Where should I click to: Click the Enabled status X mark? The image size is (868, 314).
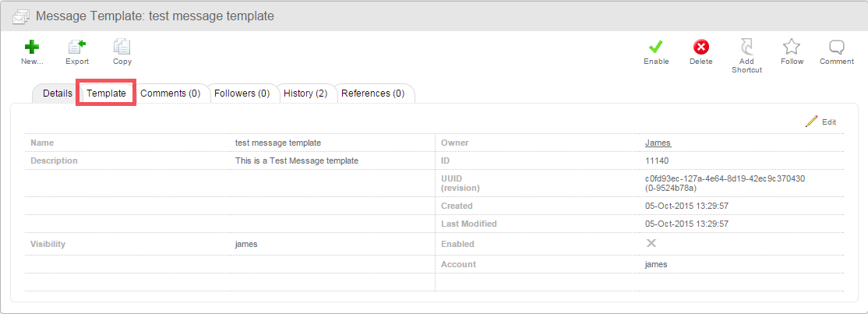point(651,243)
